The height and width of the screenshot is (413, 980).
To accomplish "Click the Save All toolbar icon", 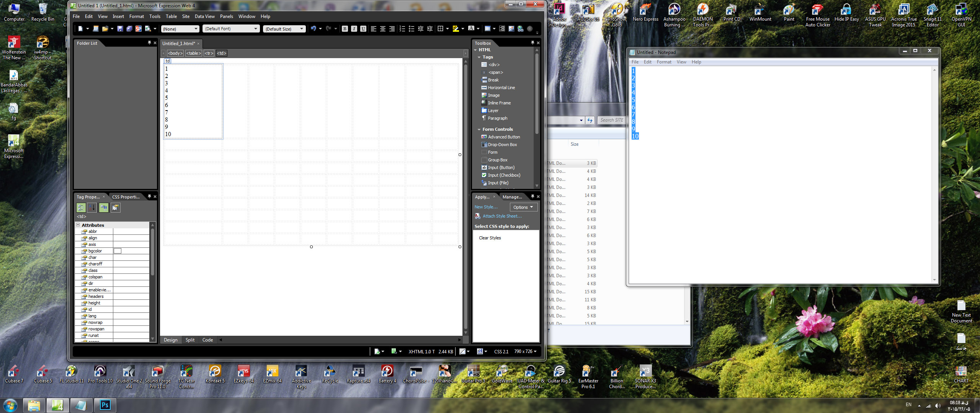I will click(x=129, y=29).
